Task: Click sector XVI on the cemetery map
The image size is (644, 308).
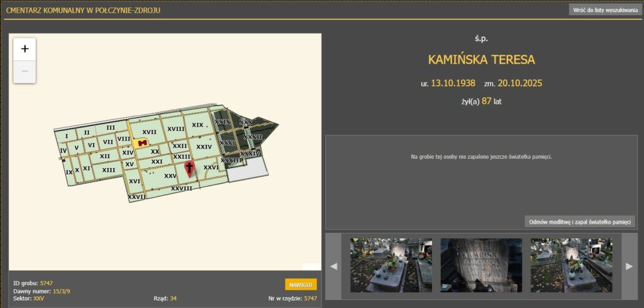Action: pos(134,181)
